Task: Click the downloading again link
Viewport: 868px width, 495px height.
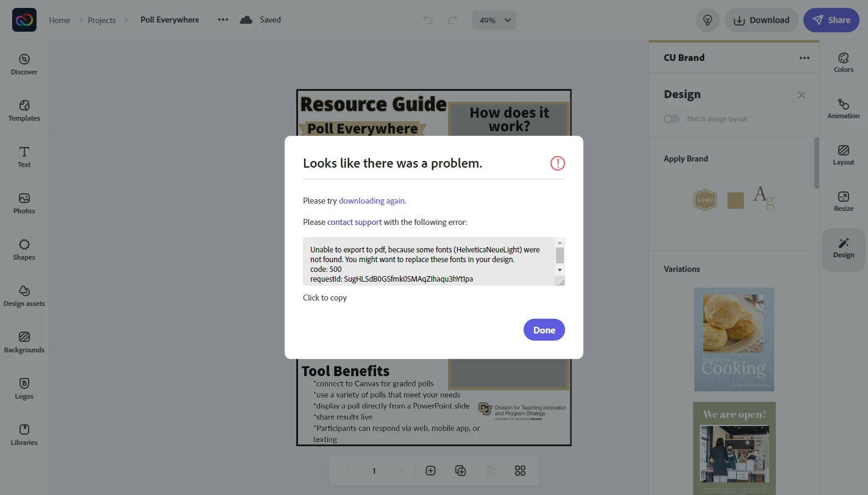Action: (x=372, y=201)
